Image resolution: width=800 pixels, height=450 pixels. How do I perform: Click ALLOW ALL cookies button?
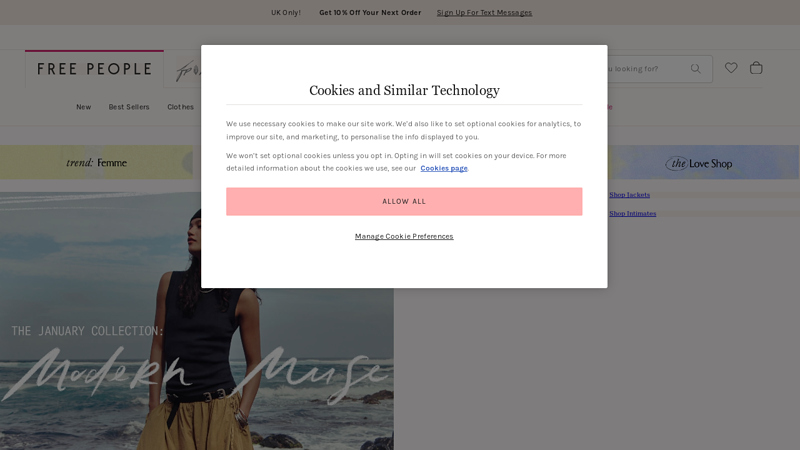[x=404, y=201]
